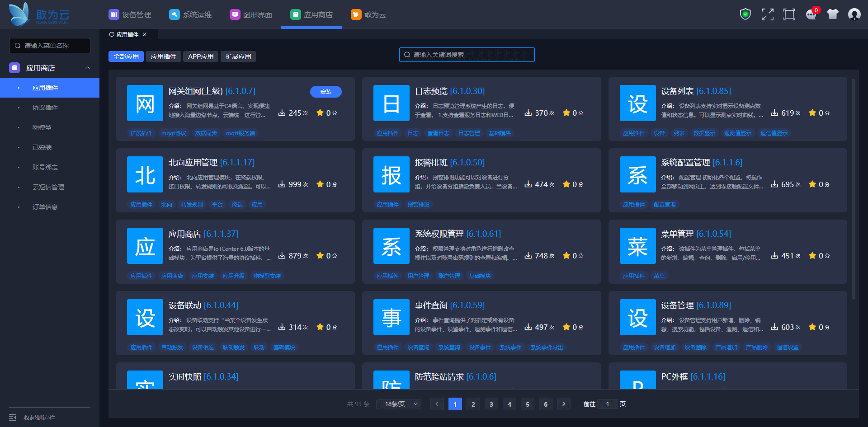
Task: Click the mqqt协议 tag on 网关组网
Action: pyautogui.click(x=174, y=133)
